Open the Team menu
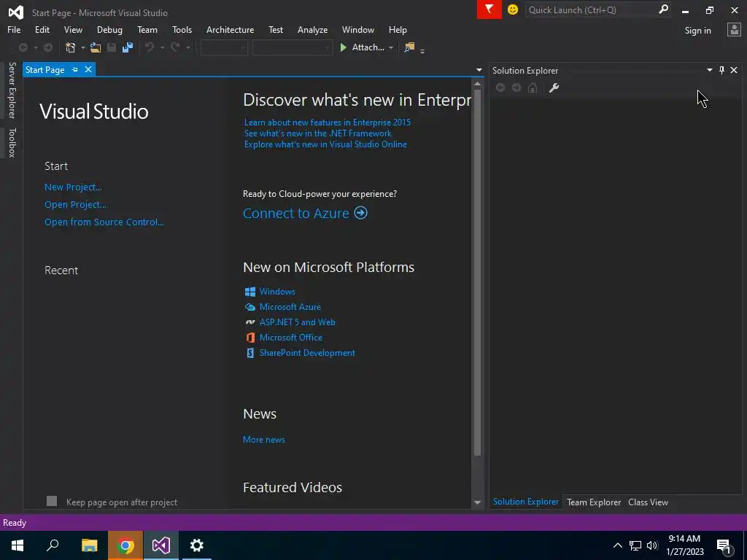 click(x=147, y=29)
